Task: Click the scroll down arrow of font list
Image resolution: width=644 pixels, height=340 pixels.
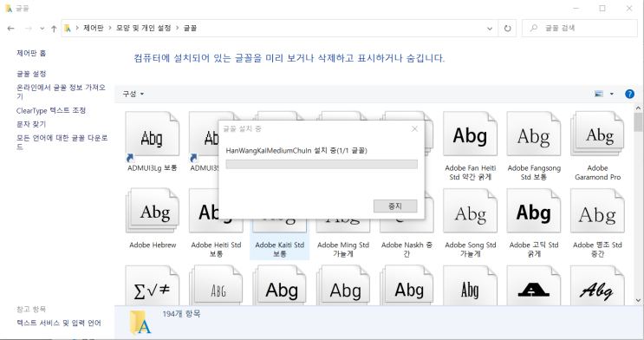Action: (638, 300)
